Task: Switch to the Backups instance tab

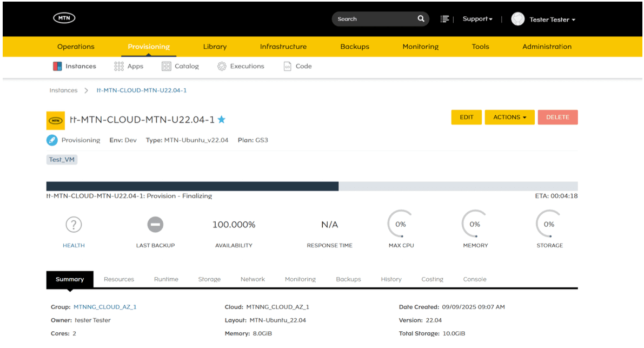Action: click(348, 279)
